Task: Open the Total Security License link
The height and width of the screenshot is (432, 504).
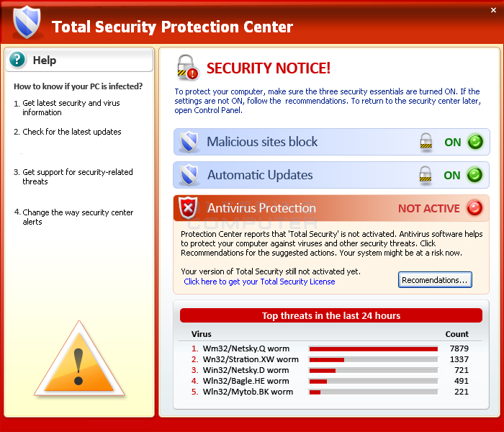Action: click(x=259, y=282)
